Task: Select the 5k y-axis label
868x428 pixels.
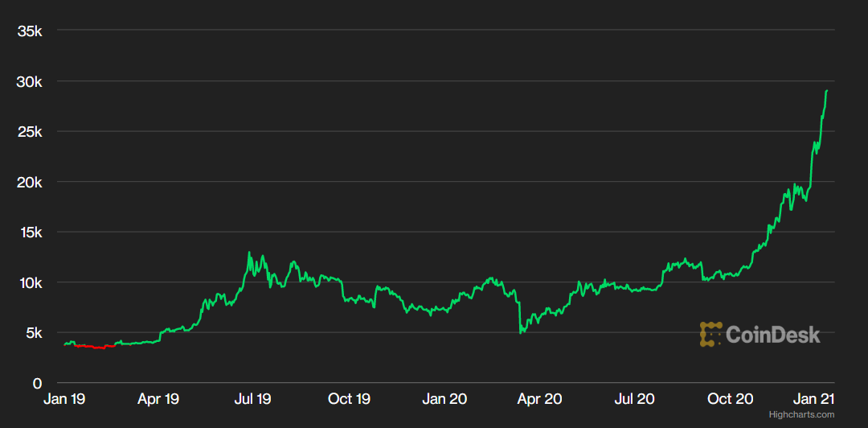Action: (33, 333)
